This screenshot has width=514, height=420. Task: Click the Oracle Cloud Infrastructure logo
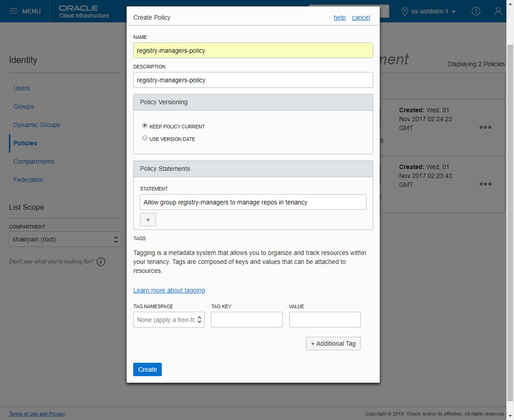click(x=79, y=11)
